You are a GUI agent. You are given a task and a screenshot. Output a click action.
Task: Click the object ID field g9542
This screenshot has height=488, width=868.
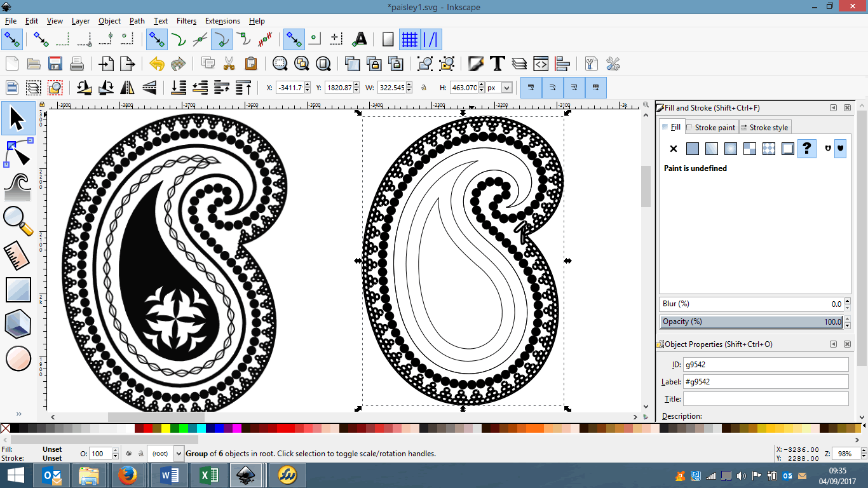pos(765,365)
